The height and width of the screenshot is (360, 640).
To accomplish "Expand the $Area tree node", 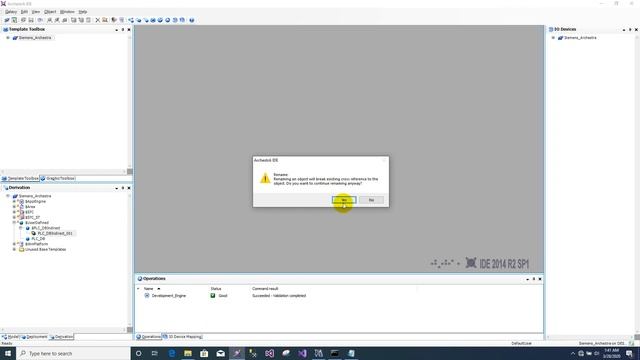I will pos(14,207).
